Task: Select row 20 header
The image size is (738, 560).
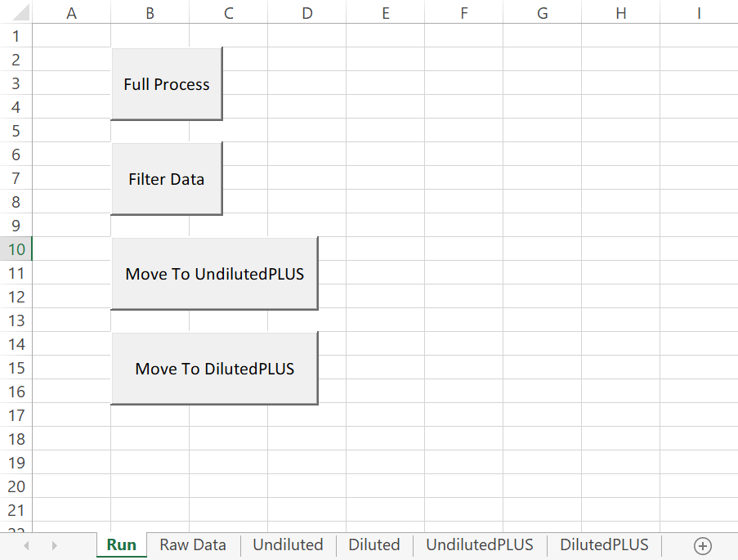Action: (x=16, y=486)
